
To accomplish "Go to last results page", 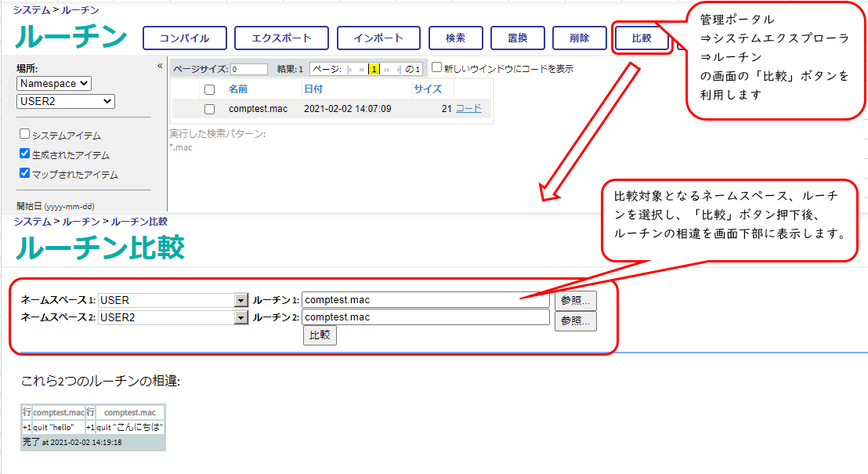I will (x=398, y=69).
